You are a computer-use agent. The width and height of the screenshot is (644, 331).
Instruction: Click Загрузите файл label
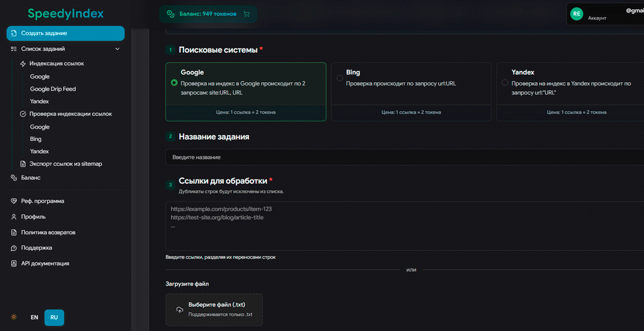tap(187, 284)
